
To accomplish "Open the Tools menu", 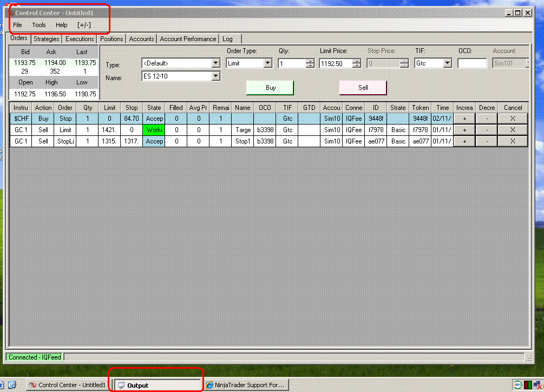I will 39,25.
